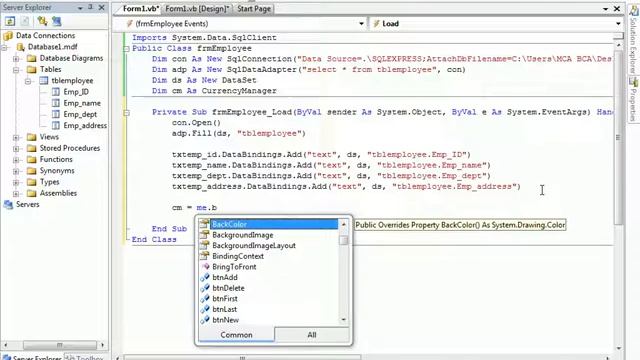The height and width of the screenshot is (360, 640).
Task: Collapse the tblemployee node
Action: [28, 81]
